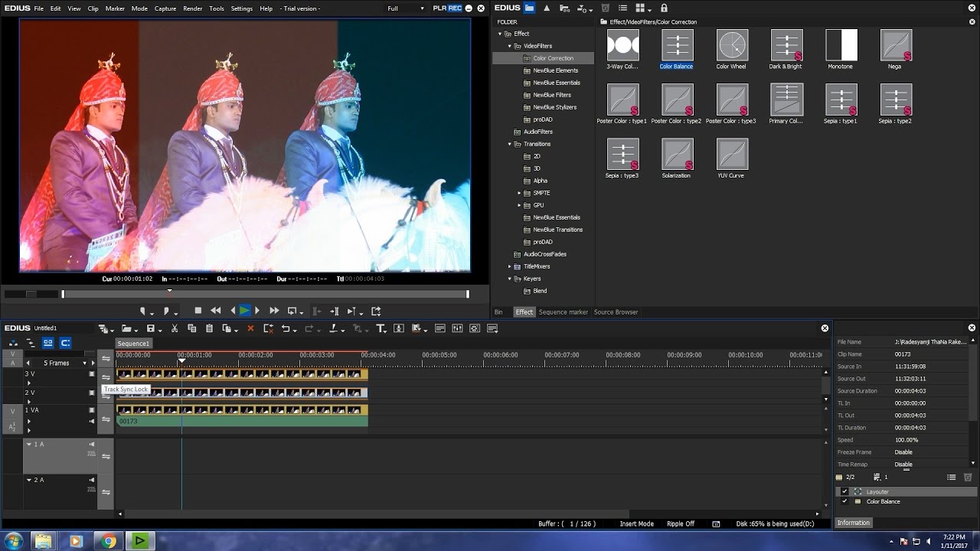Select the YUV Curve effect
The image size is (980, 551).
pos(732,154)
